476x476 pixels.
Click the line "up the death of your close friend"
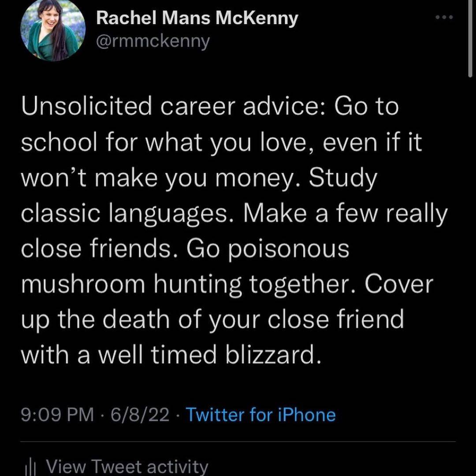(x=212, y=320)
